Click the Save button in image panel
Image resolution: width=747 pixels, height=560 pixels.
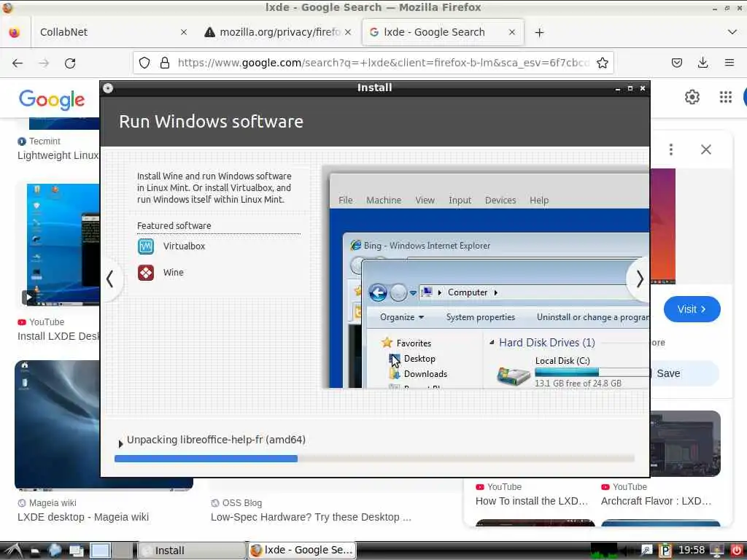click(x=684, y=373)
